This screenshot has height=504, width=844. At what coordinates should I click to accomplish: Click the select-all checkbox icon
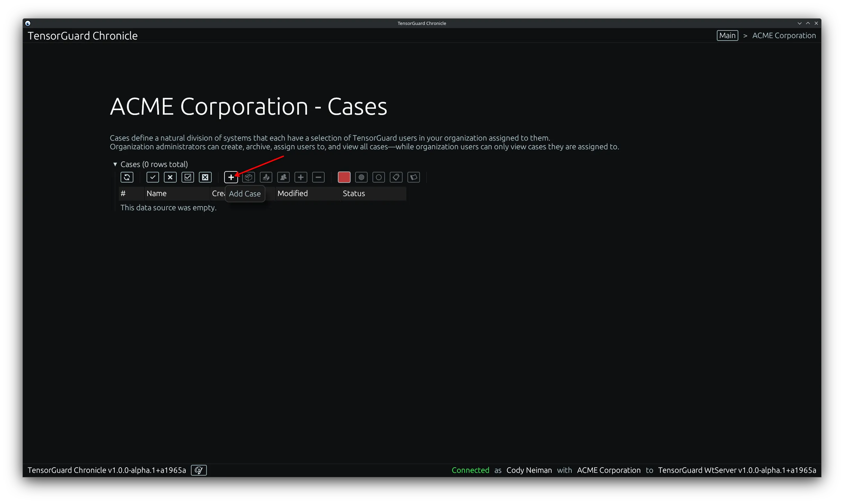[188, 177]
